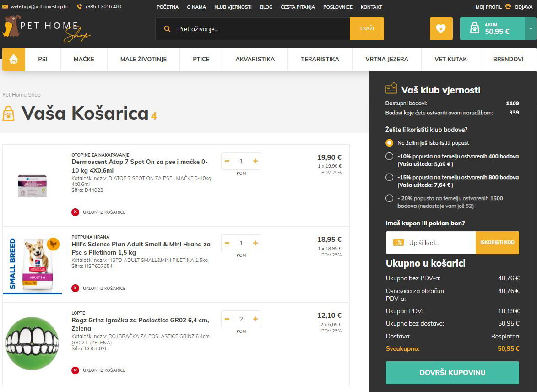537x392 pixels.
Task: Increase quantity of Rogz Grinz toy
Action: pos(255,319)
